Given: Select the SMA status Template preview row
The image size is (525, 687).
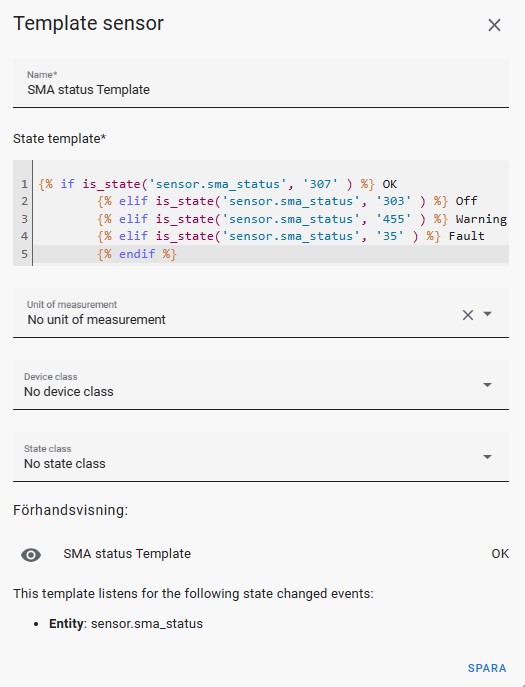Looking at the screenshot, I should 261,554.
